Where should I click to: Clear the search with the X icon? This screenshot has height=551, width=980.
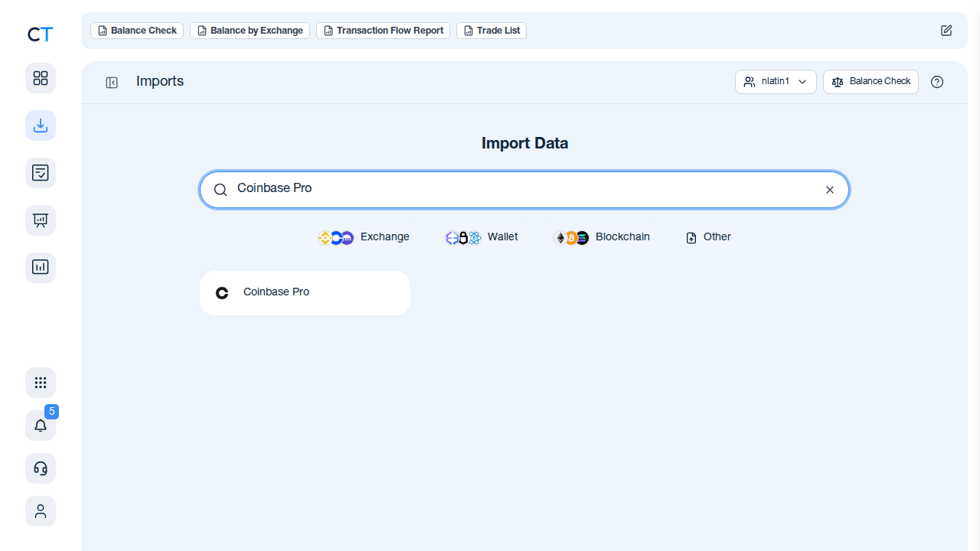click(829, 190)
